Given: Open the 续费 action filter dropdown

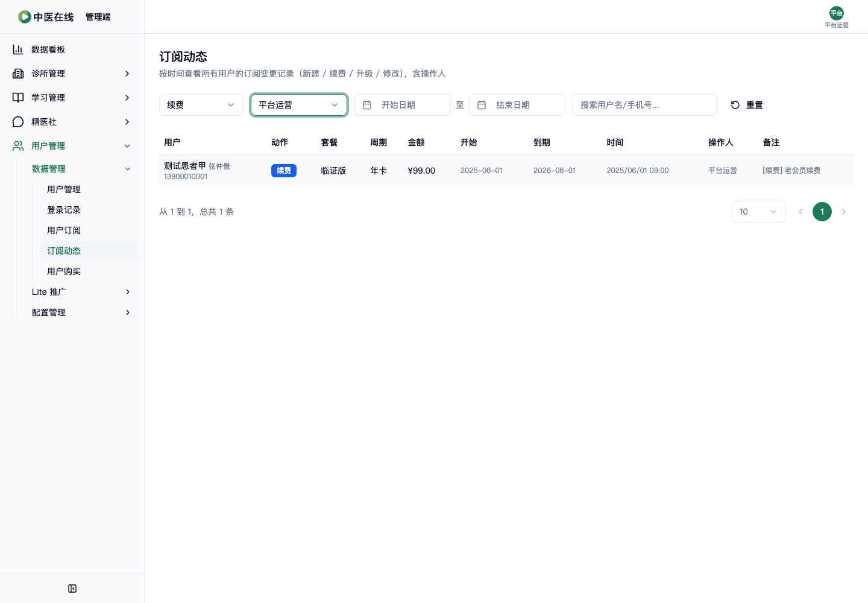Looking at the screenshot, I should point(201,105).
